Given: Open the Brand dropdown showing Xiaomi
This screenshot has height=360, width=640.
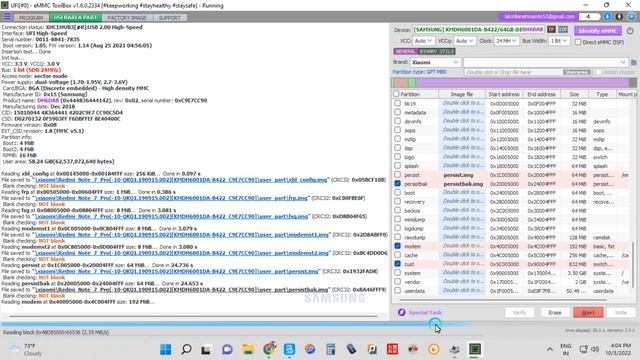Looking at the screenshot, I should 436,62.
